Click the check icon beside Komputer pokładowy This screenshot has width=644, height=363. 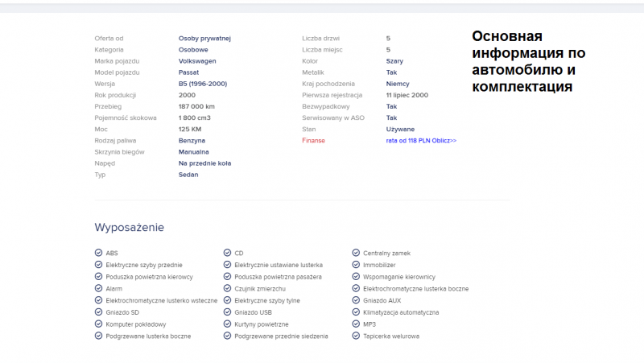tap(98, 324)
